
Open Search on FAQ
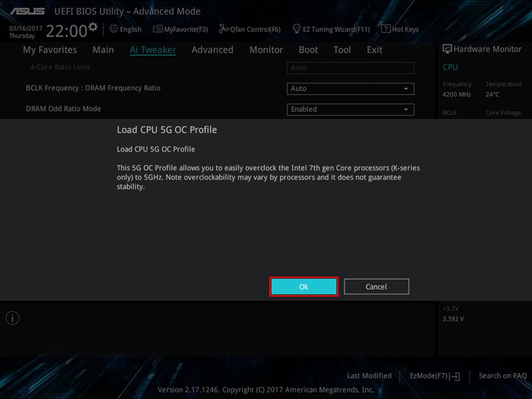click(x=503, y=376)
